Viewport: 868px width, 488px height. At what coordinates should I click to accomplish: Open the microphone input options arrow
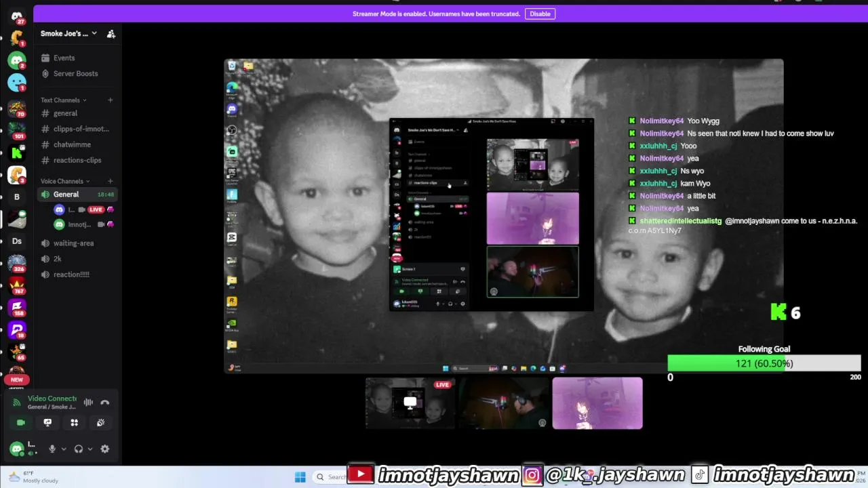[64, 449]
